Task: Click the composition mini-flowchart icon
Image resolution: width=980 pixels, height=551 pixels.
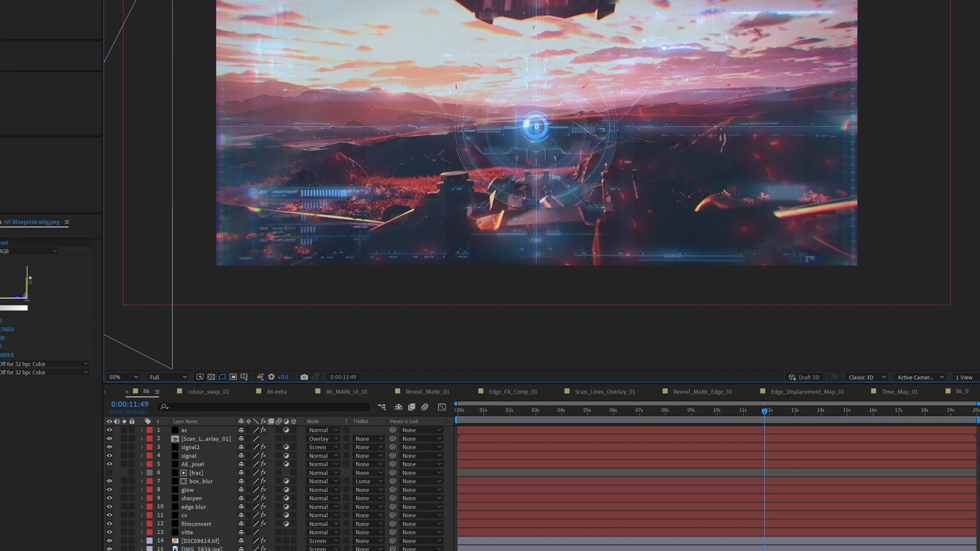Action: [x=382, y=407]
